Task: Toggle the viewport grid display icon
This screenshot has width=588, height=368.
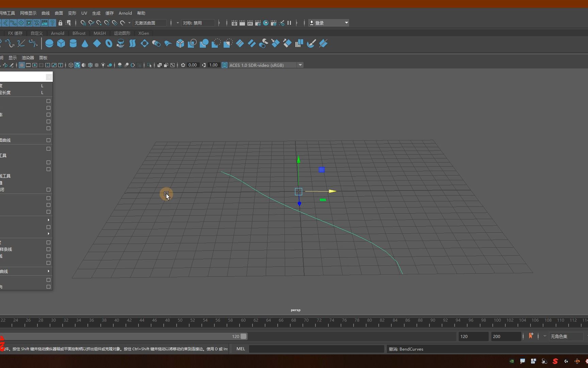Action: [21, 65]
